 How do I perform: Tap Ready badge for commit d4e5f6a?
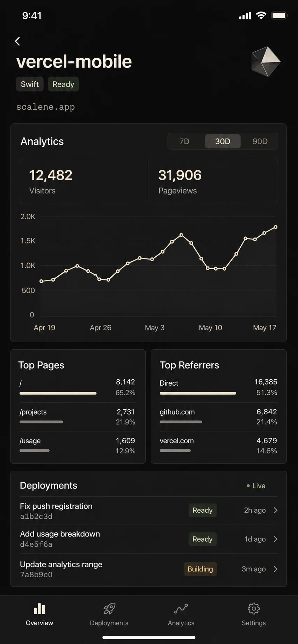pyautogui.click(x=203, y=539)
